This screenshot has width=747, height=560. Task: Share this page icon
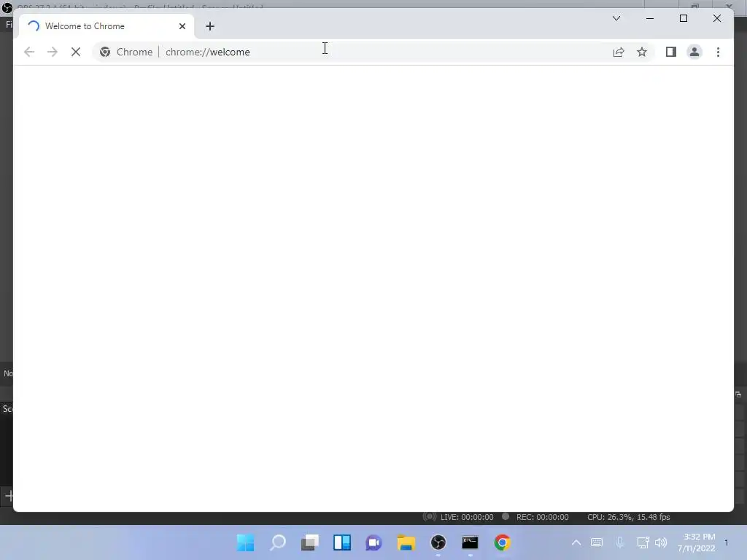tap(619, 52)
